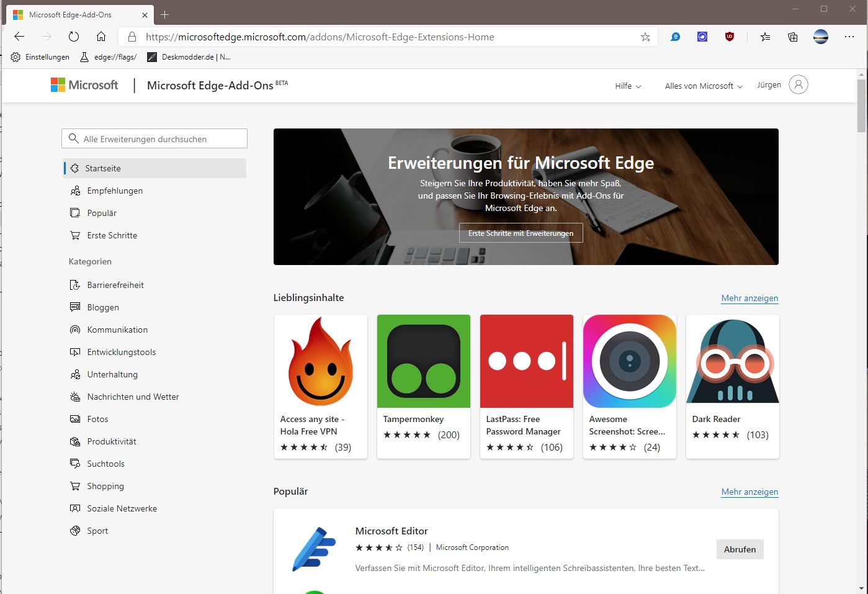Image resolution: width=868 pixels, height=594 pixels.
Task: Open the Jürgen account avatar
Action: (799, 84)
